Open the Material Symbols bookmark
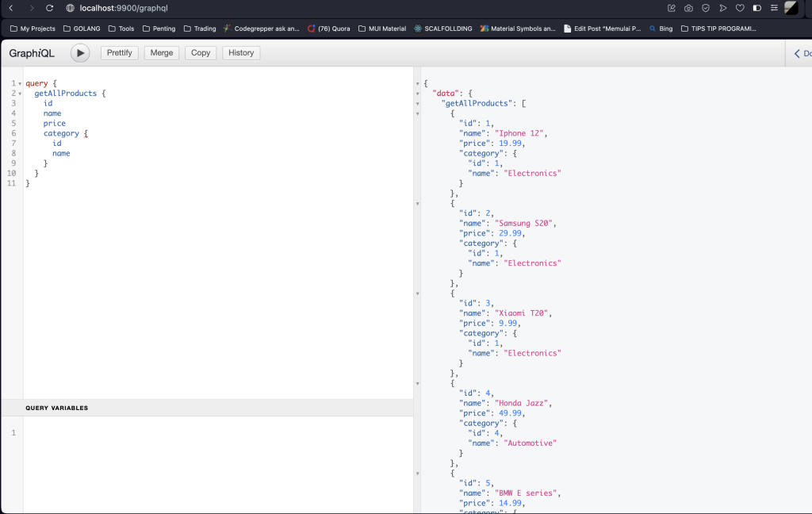The height and width of the screenshot is (514, 812). click(518, 29)
